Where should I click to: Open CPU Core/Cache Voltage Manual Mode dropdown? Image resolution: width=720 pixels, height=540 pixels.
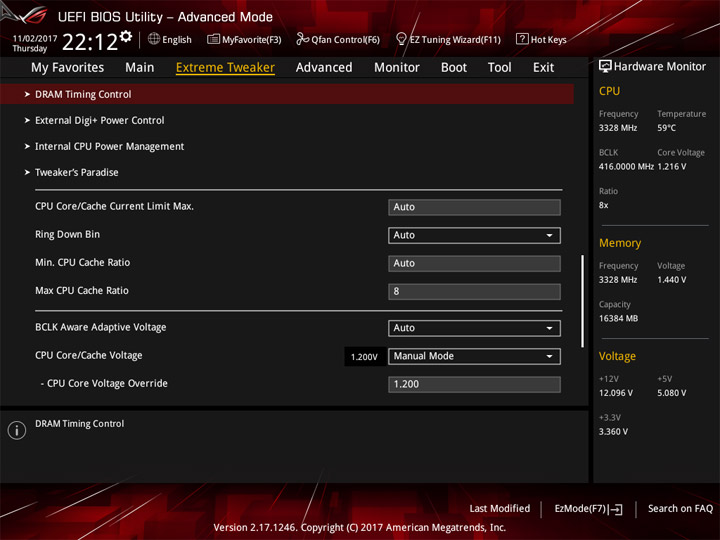tap(474, 356)
